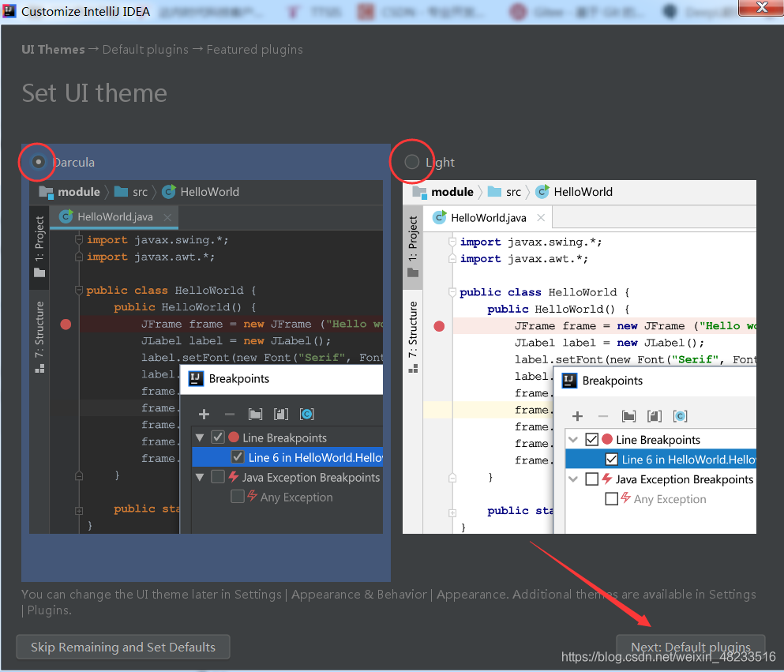The height and width of the screenshot is (672, 784).
Task: Click Next: Default plugins button
Action: [691, 647]
